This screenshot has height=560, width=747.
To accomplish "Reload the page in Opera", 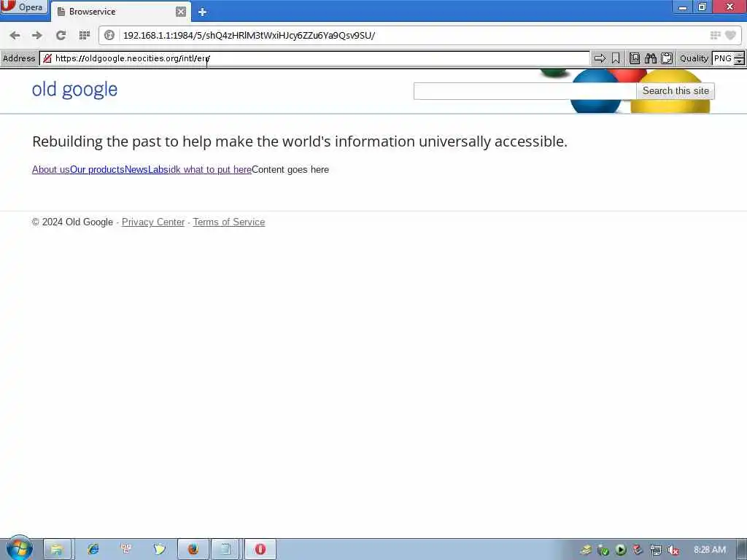I will [x=61, y=35].
